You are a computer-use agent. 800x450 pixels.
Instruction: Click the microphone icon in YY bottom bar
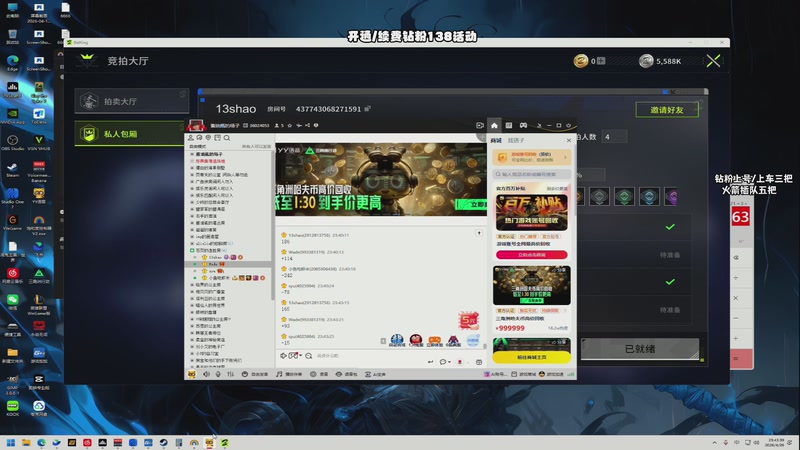pyautogui.click(x=218, y=374)
